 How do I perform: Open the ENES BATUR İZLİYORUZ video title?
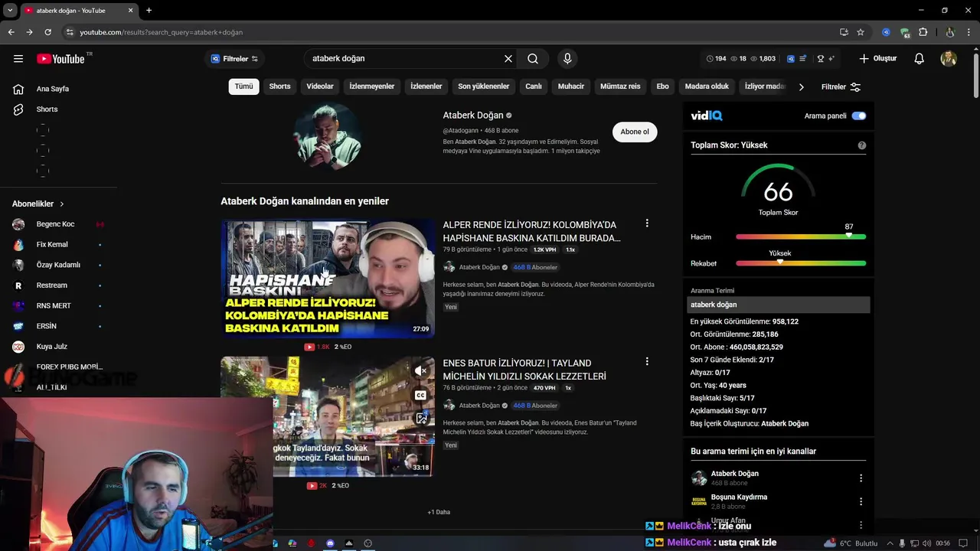(x=524, y=370)
